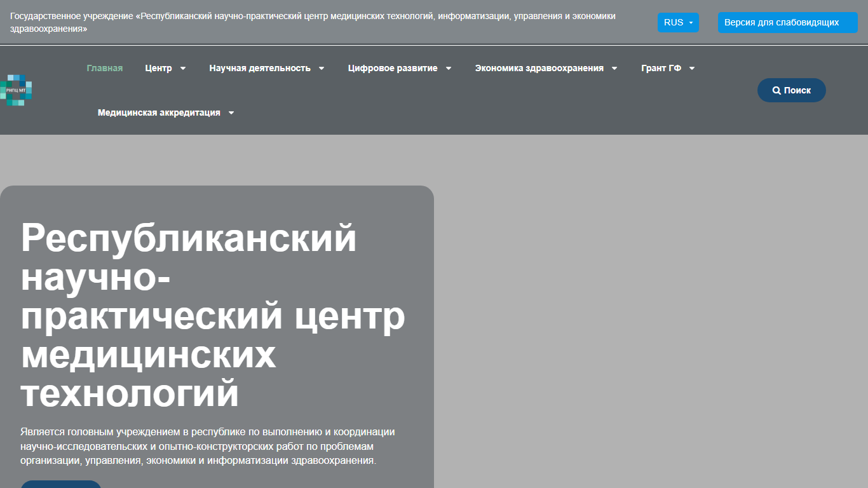Screen dimensions: 868x488
Task: Open the Главная menu item
Action: (x=105, y=68)
